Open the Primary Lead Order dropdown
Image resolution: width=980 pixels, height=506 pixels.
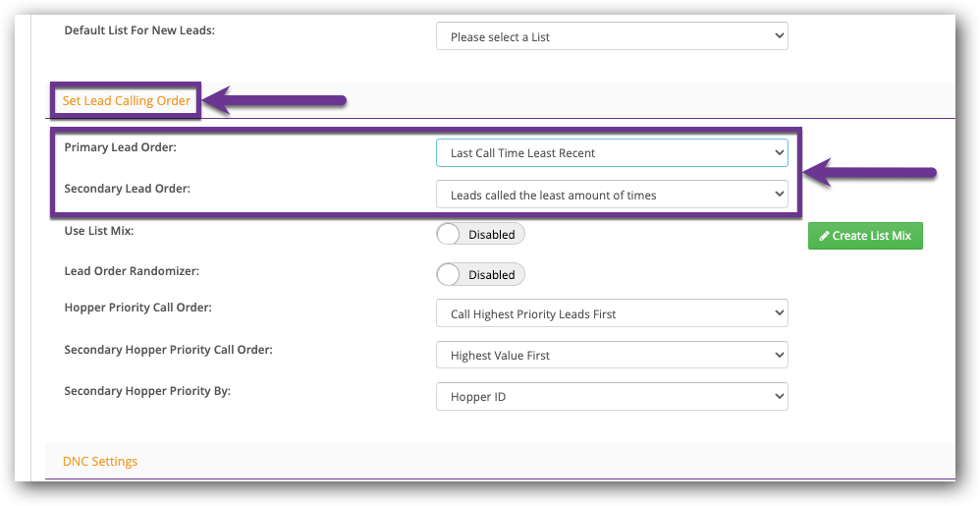click(x=611, y=152)
